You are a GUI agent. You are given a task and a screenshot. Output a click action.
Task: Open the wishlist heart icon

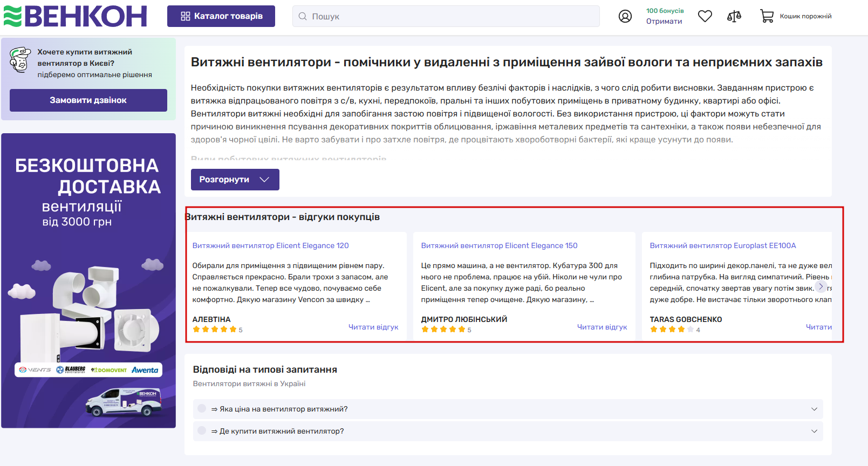coord(705,16)
